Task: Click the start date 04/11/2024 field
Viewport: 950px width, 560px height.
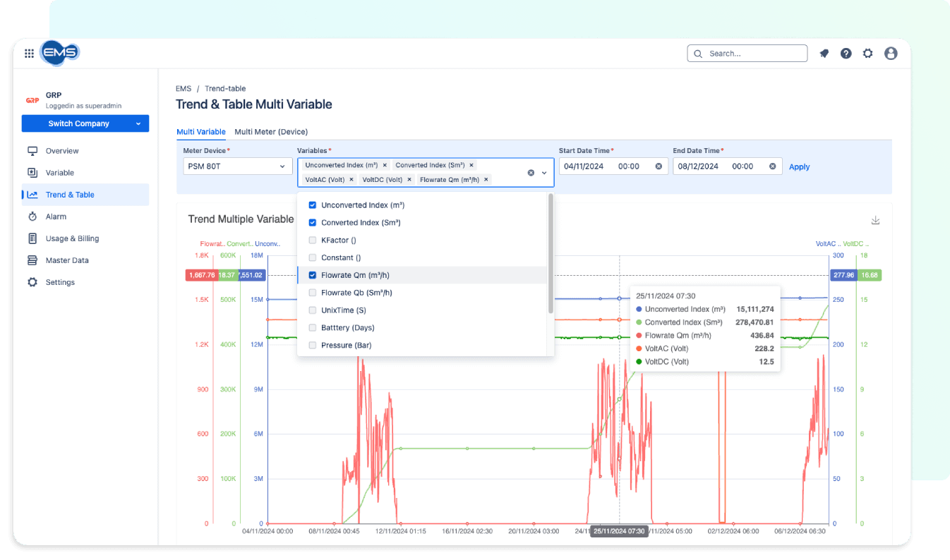Action: click(612, 166)
